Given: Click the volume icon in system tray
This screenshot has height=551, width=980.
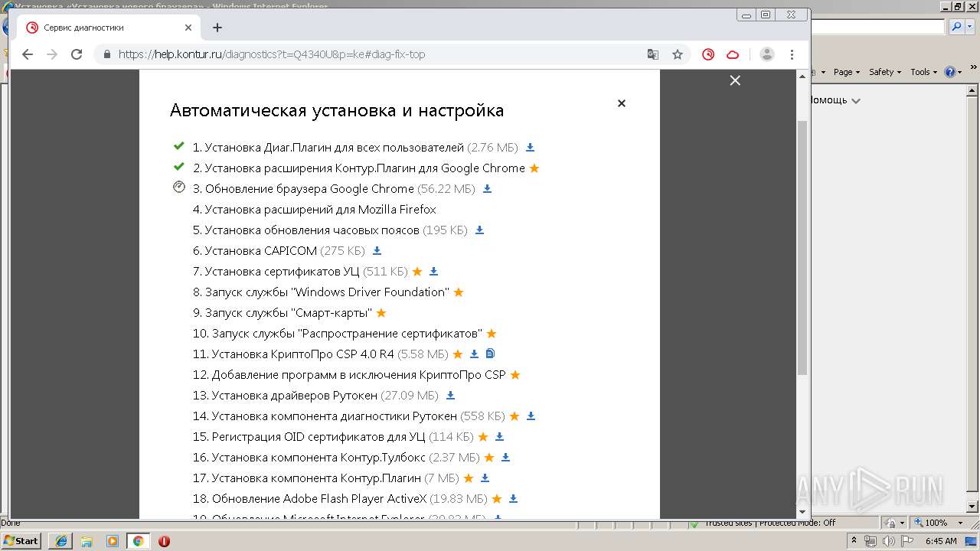Looking at the screenshot, I should (889, 541).
